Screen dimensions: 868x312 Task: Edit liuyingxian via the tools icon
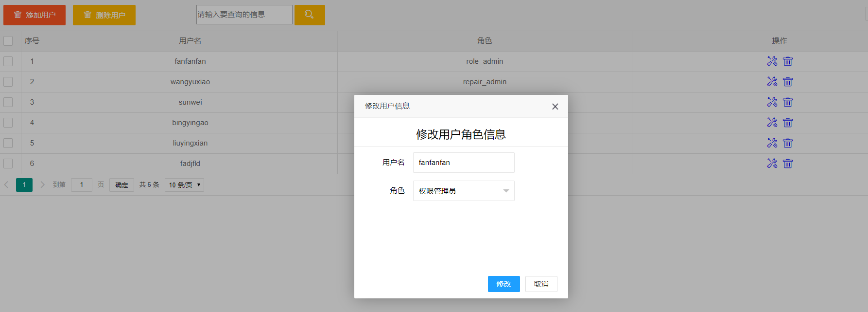(772, 143)
